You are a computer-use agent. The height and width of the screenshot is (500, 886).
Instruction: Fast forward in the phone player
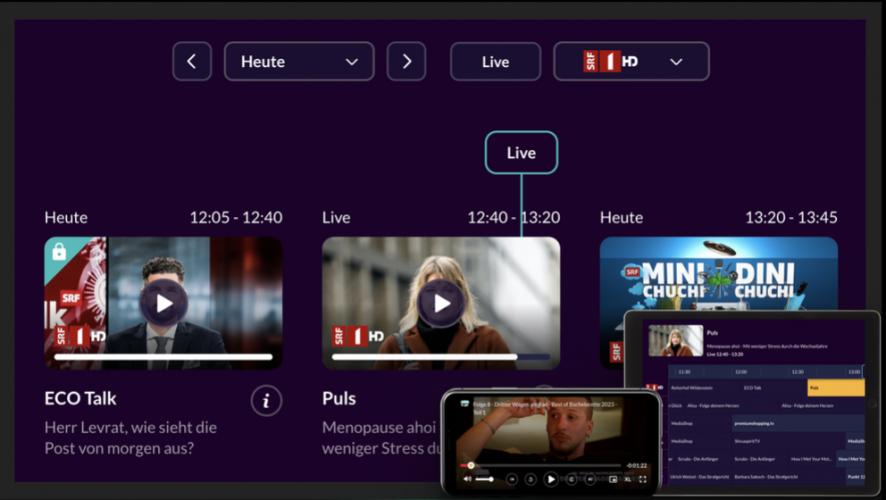click(571, 479)
